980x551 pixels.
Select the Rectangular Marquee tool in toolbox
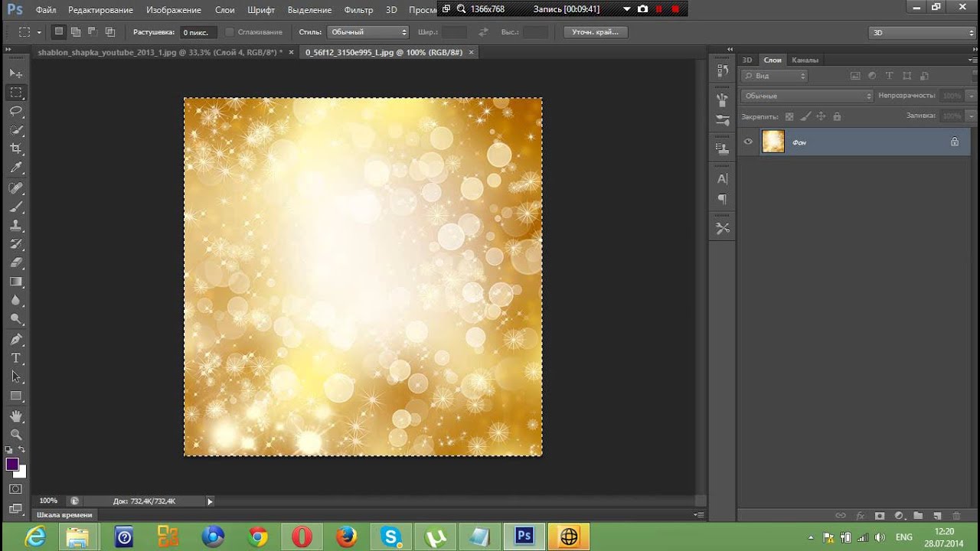pyautogui.click(x=16, y=93)
